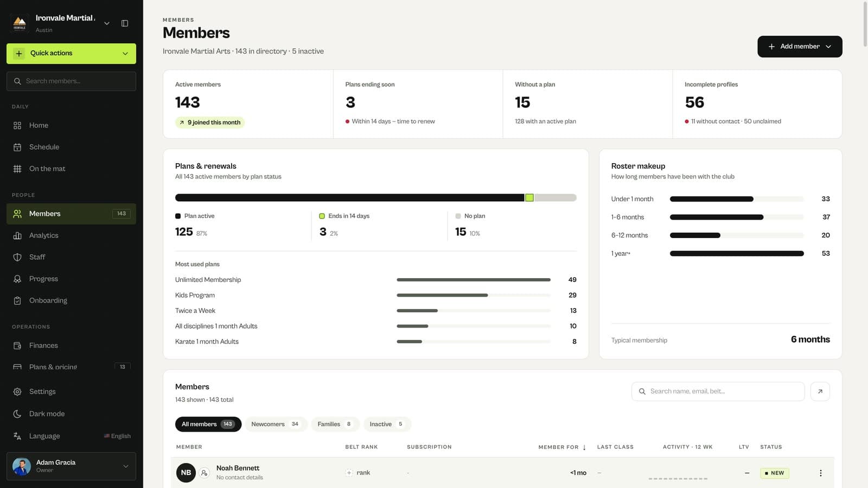Viewport: 868px width, 488px height.
Task: Select the Inactive tab
Action: click(x=387, y=424)
